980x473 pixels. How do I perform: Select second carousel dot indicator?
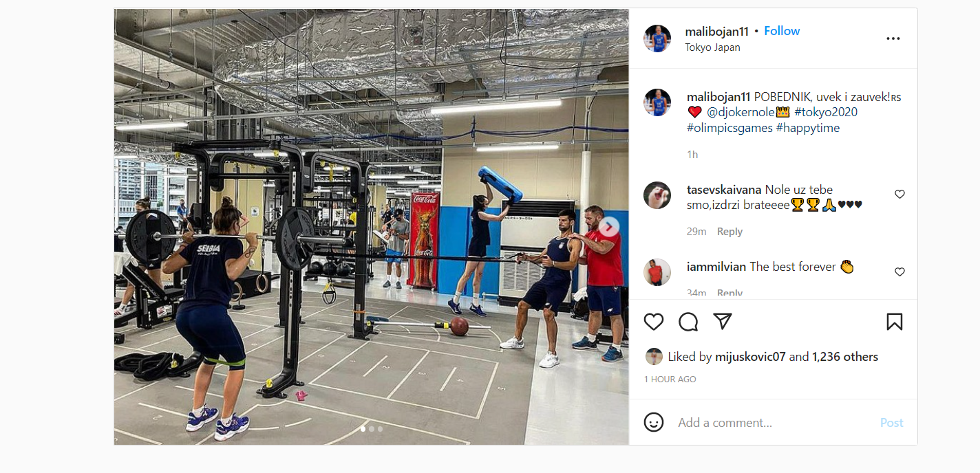(372, 429)
